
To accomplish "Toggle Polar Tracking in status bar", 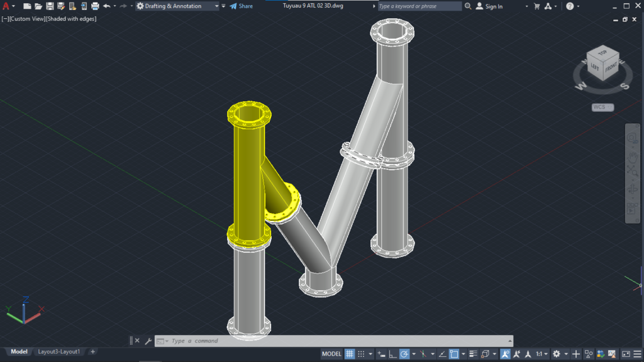I will click(x=404, y=354).
